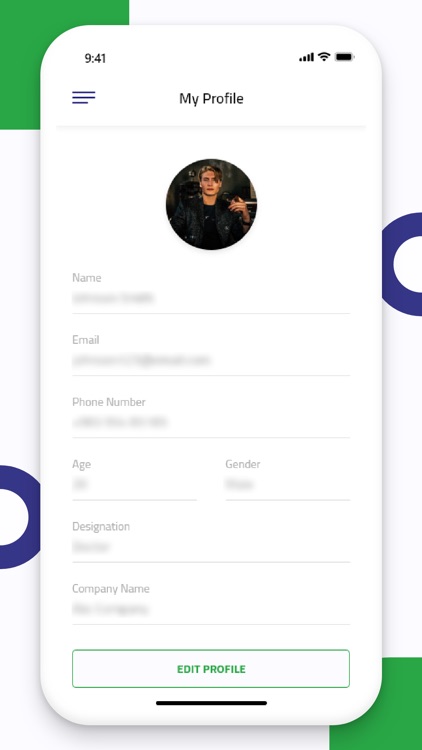Image resolution: width=422 pixels, height=750 pixels.
Task: Click the EDIT PROFILE button
Action: 211,669
